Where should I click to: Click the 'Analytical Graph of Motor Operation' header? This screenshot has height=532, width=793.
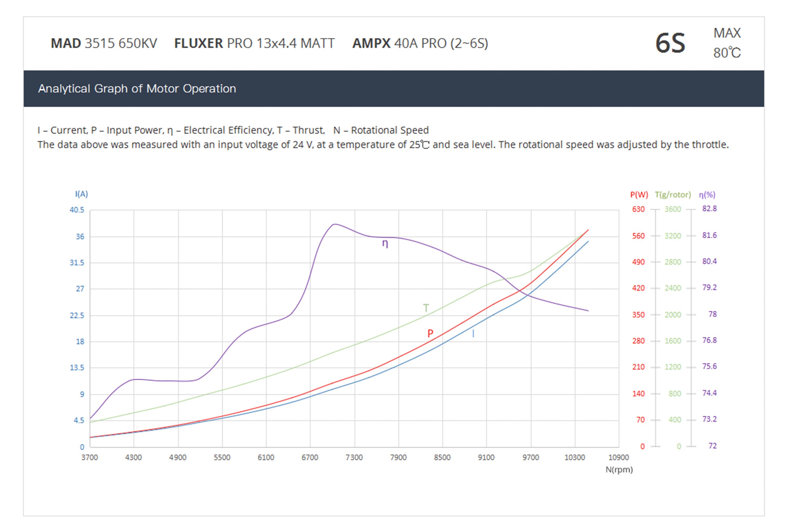point(137,88)
